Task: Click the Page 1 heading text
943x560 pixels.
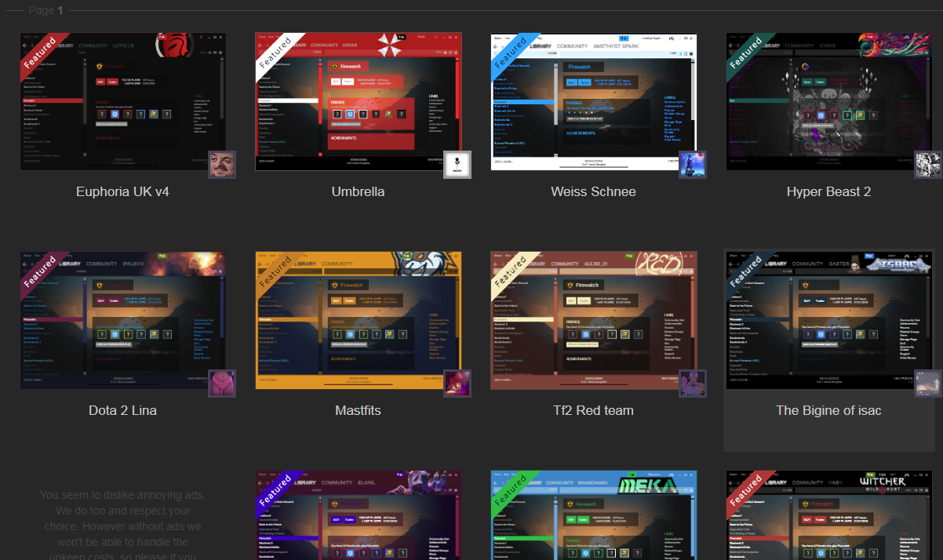Action: click(x=46, y=10)
